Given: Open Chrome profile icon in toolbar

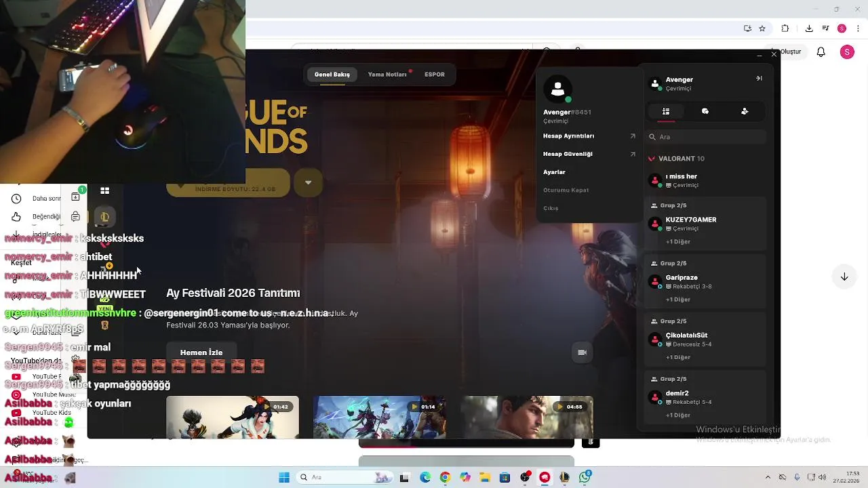Looking at the screenshot, I should (842, 28).
